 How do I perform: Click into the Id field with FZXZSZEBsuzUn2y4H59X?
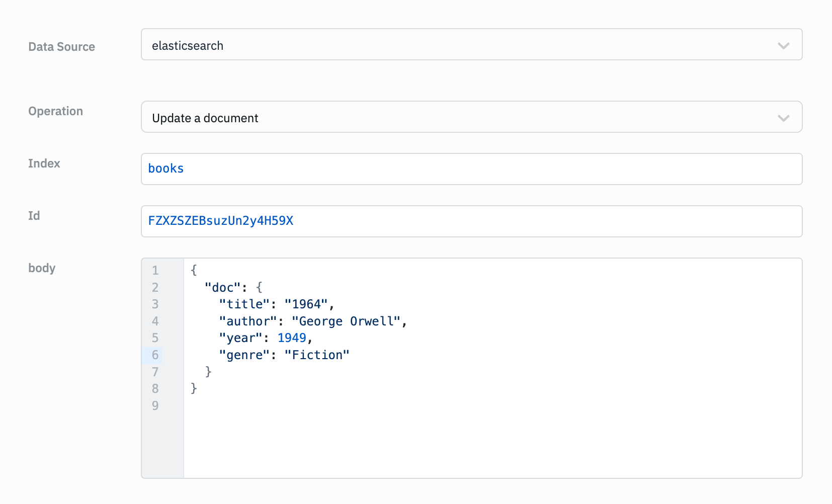click(x=471, y=221)
